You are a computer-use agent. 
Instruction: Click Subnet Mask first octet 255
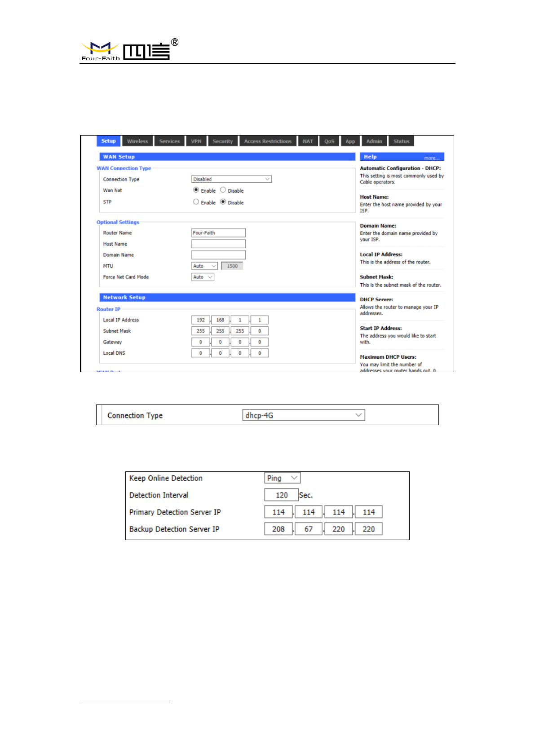(201, 331)
